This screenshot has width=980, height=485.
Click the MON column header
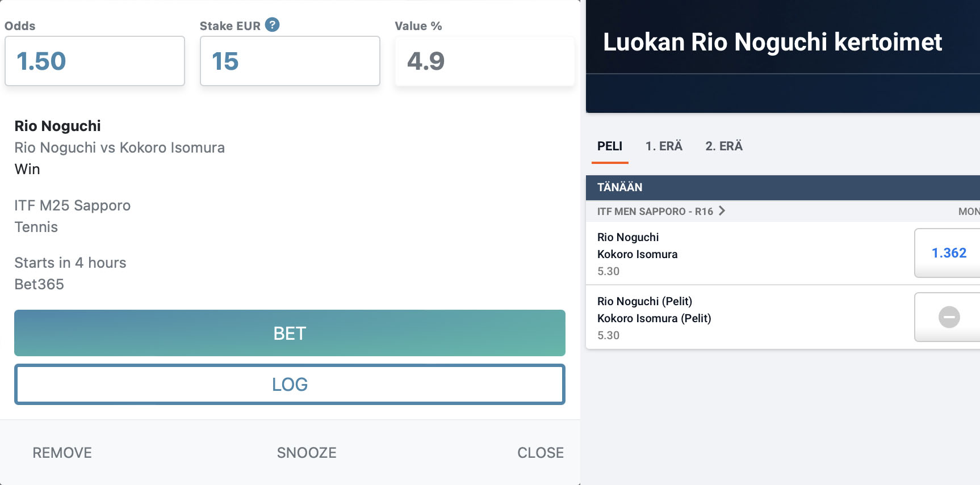click(968, 212)
